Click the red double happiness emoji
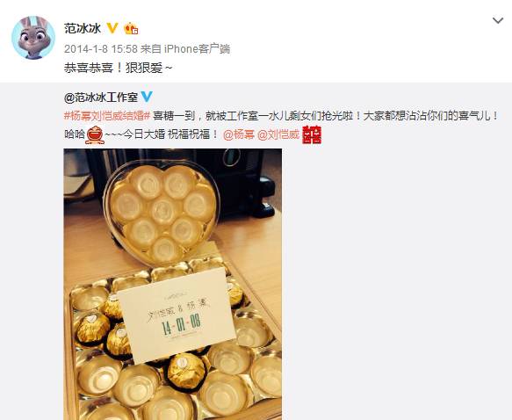Screen dimensions: 512x420 tap(312, 134)
